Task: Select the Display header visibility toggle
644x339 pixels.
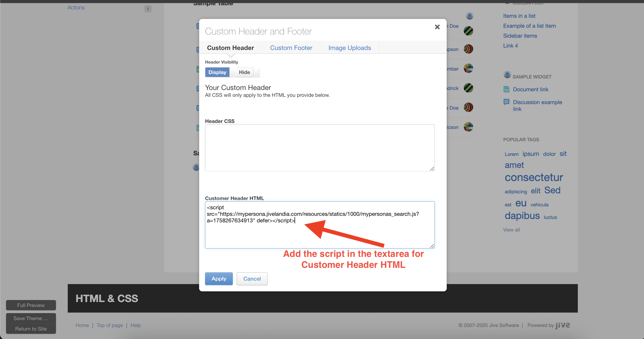Action: (217, 72)
